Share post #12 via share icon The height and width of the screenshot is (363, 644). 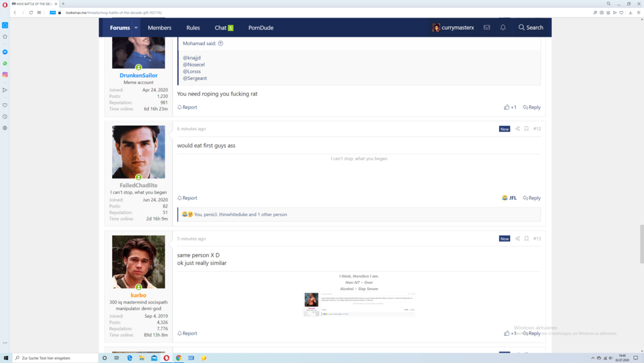pos(517,129)
